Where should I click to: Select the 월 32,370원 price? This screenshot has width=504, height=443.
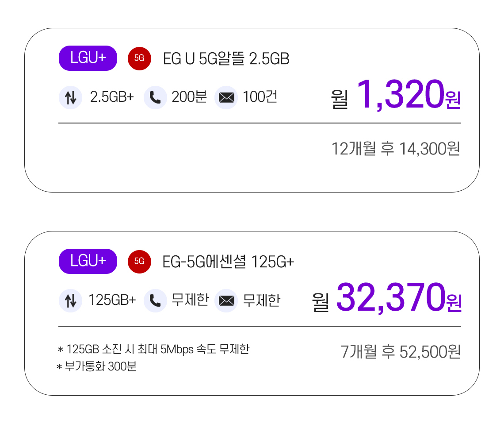point(387,298)
